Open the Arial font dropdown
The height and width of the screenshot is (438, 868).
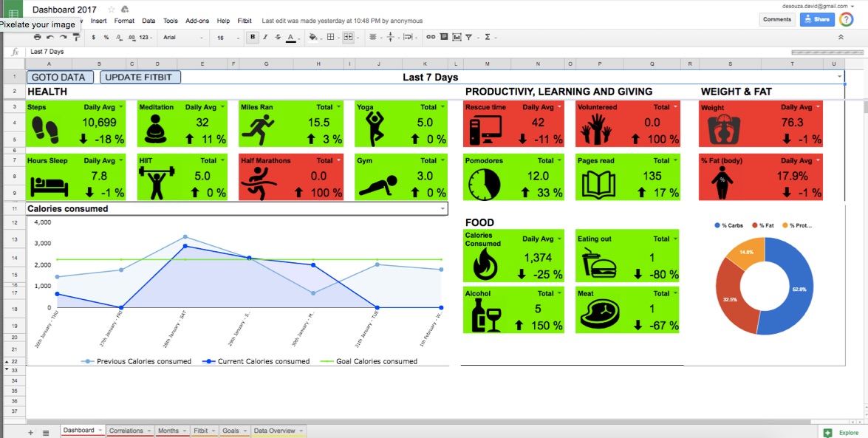pyautogui.click(x=182, y=37)
